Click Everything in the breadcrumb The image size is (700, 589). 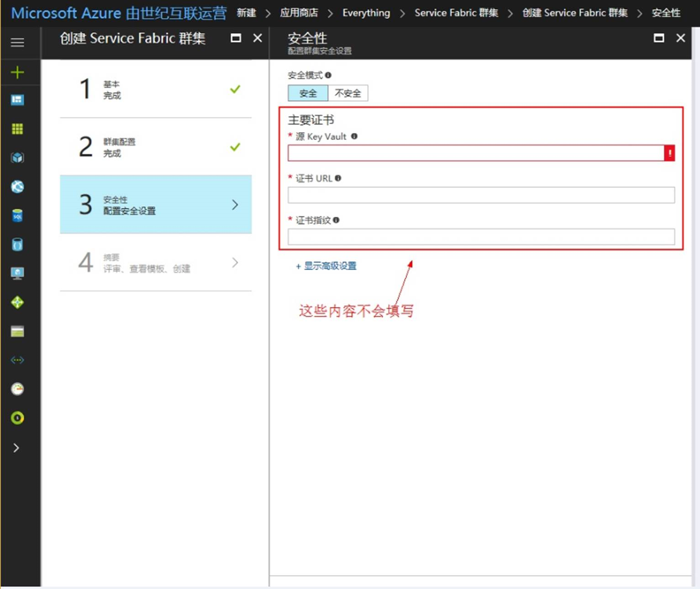tap(366, 13)
